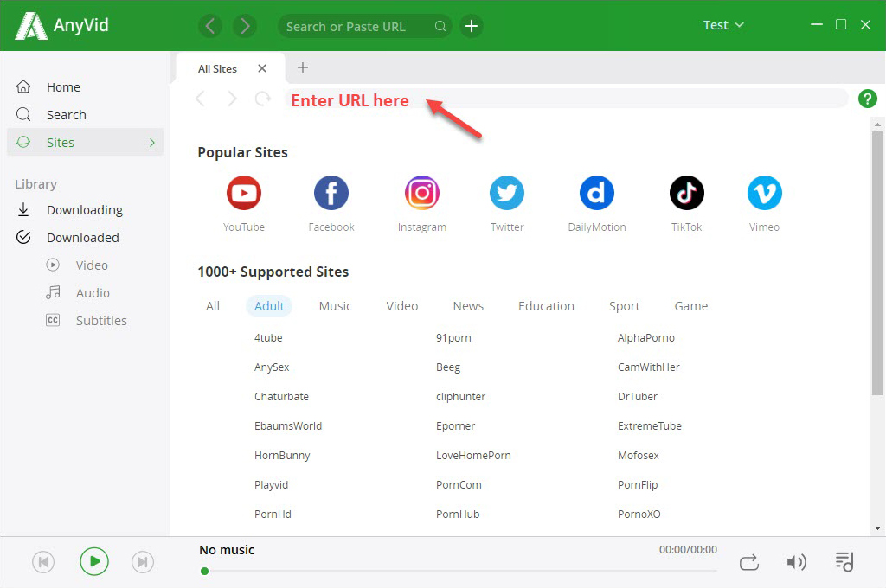Screen dimensions: 886x588
Task: Click the vertical scrollbar thumb
Action: [877, 263]
